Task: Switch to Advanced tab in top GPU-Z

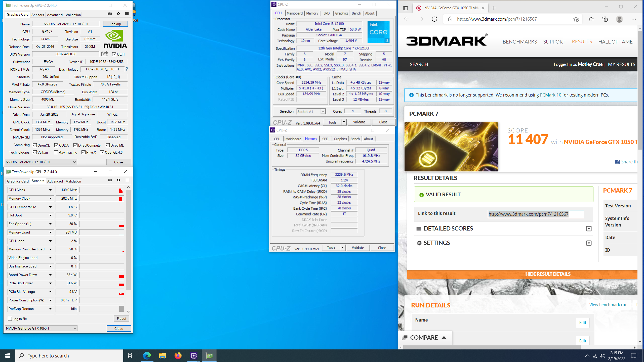Action: (x=55, y=15)
